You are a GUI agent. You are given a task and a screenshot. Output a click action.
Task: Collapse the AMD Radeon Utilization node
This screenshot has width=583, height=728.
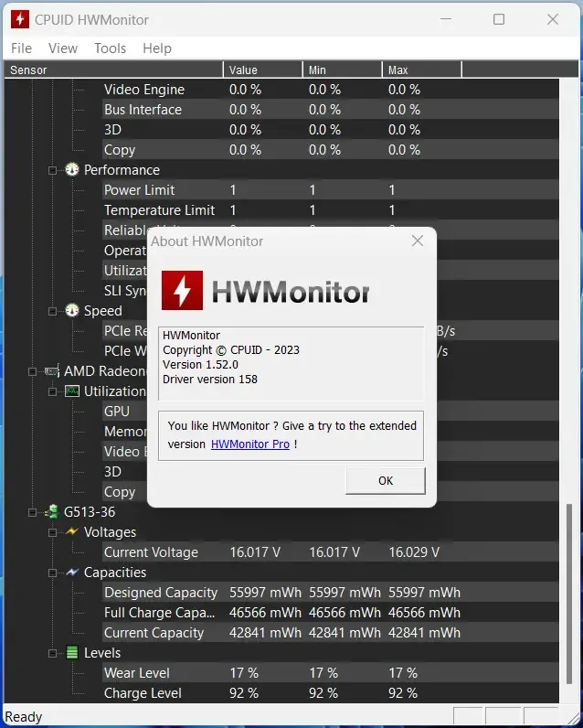click(x=52, y=391)
